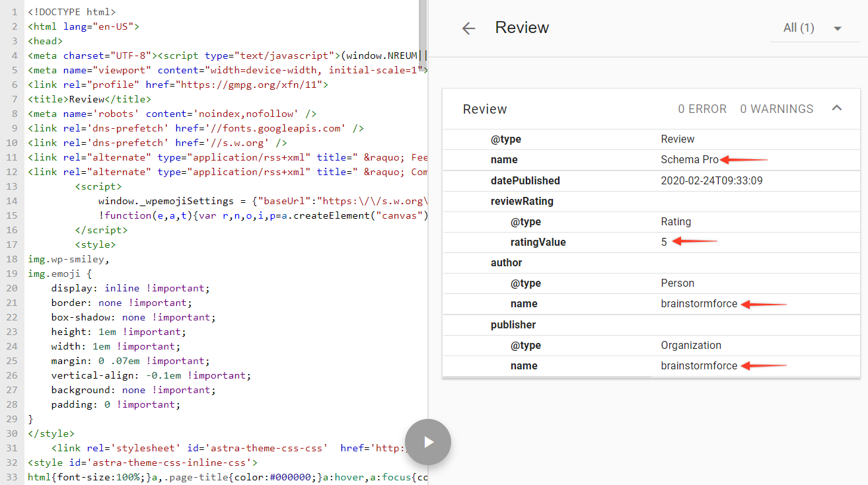The image size is (868, 485).
Task: Click the 0 ERROR label
Action: coord(702,109)
